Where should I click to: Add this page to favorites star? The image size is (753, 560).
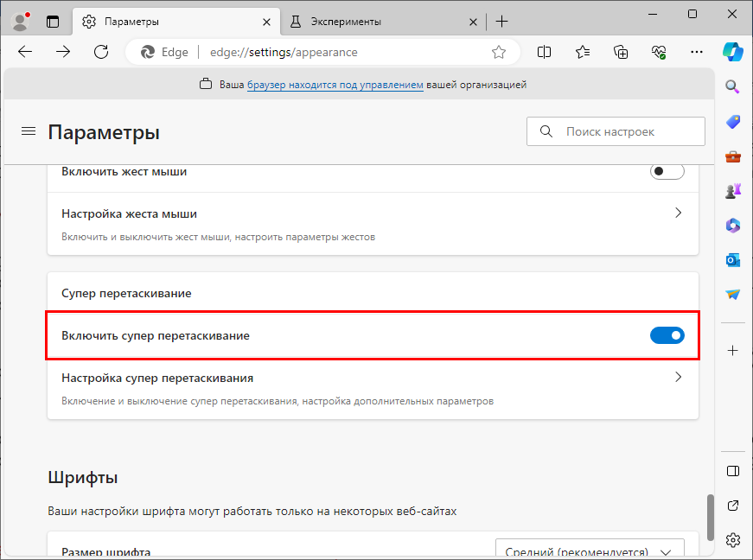coord(499,52)
